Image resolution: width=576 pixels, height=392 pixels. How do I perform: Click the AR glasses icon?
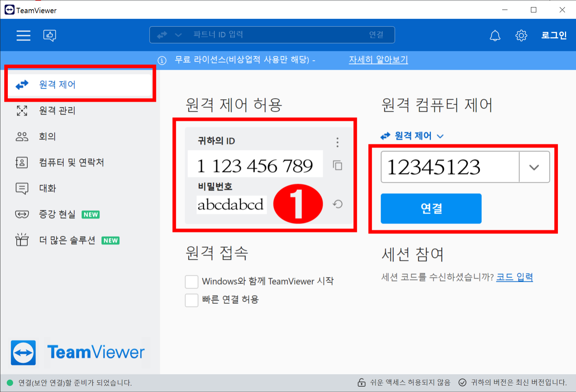22,214
